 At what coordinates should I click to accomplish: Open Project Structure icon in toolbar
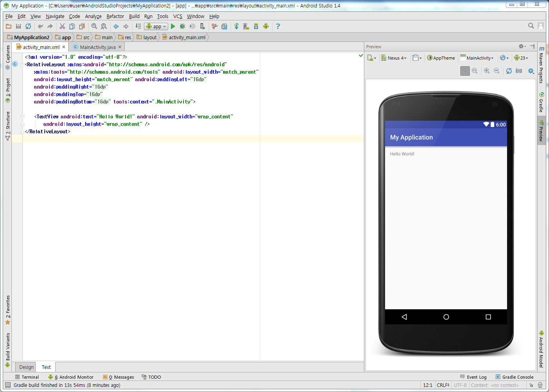(x=224, y=26)
